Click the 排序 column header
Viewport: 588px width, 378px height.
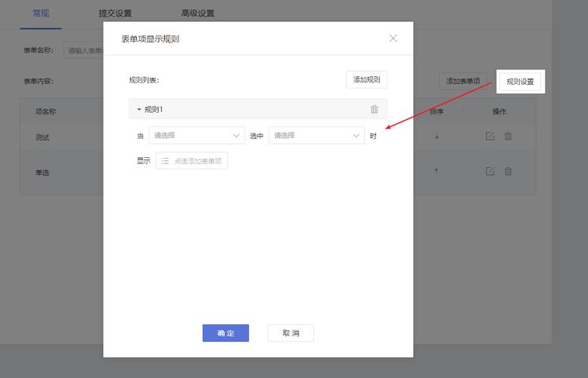pos(437,111)
